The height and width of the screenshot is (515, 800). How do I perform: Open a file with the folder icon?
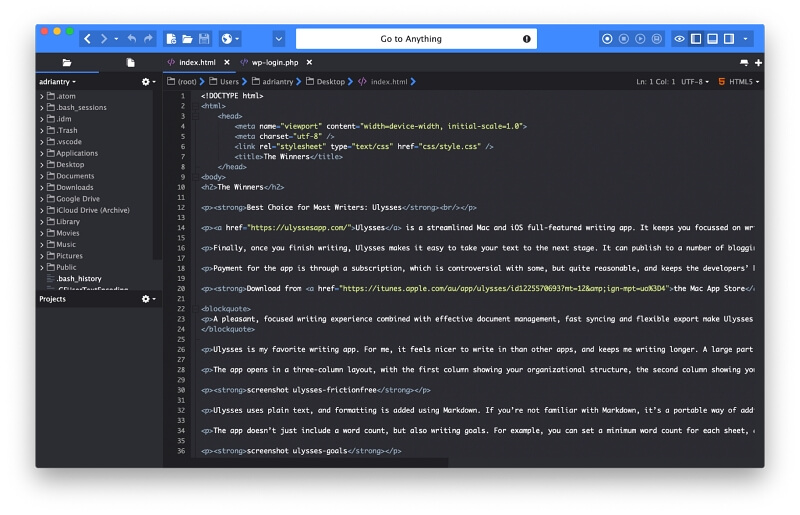(188, 39)
